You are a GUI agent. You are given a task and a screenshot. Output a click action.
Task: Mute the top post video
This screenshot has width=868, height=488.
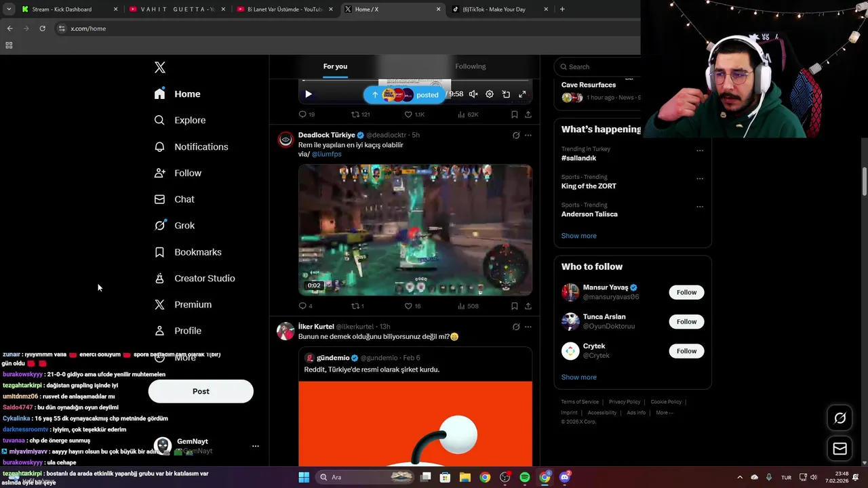click(473, 94)
